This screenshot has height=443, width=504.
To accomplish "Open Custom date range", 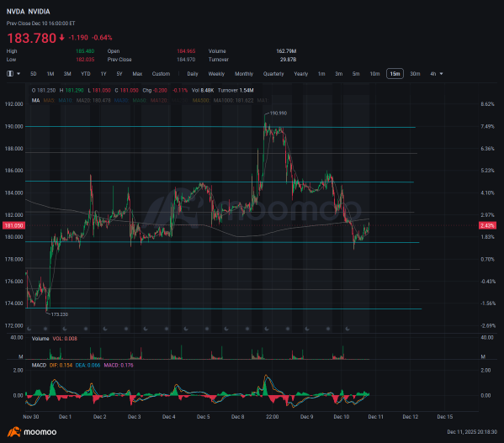I will point(161,74).
